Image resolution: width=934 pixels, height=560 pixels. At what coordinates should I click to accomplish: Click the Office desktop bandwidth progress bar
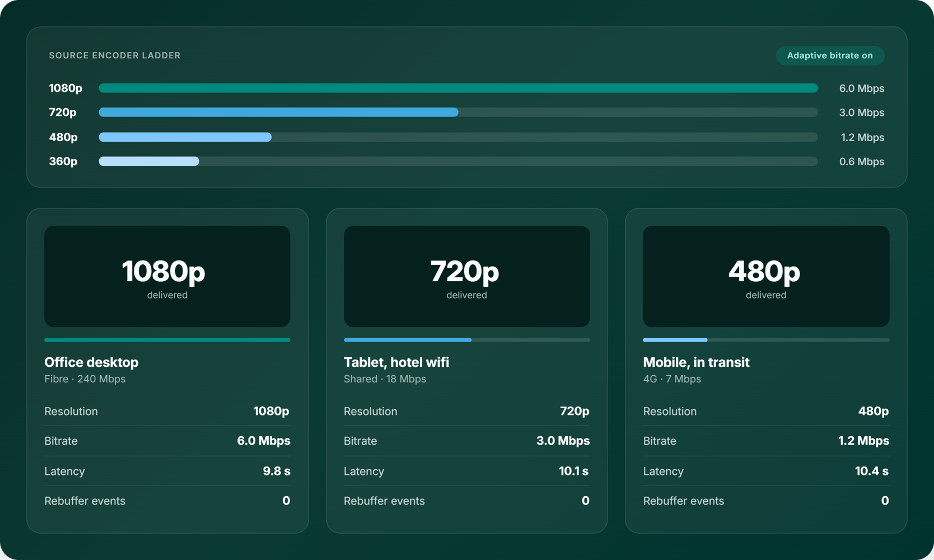coord(167,340)
